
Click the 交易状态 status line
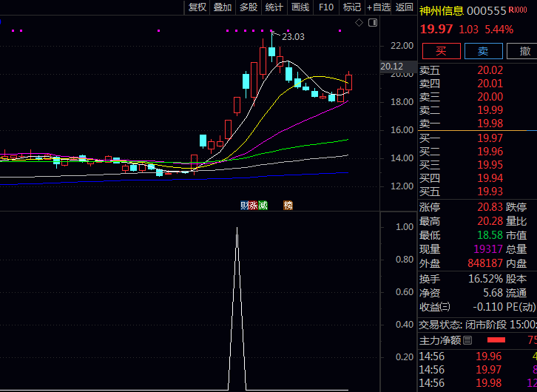pos(478,325)
